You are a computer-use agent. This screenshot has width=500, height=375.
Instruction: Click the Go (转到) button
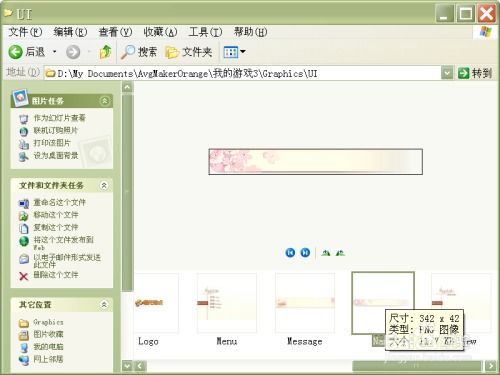[475, 73]
